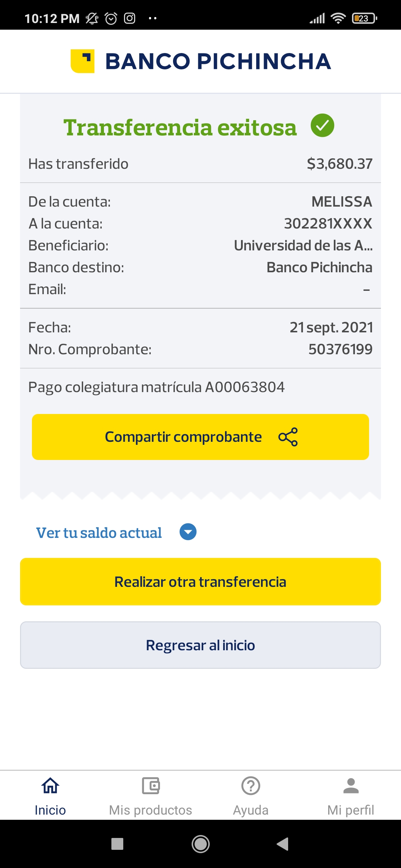401x868 pixels.
Task: Expand the saldo actual dropdown arrow
Action: click(x=188, y=532)
